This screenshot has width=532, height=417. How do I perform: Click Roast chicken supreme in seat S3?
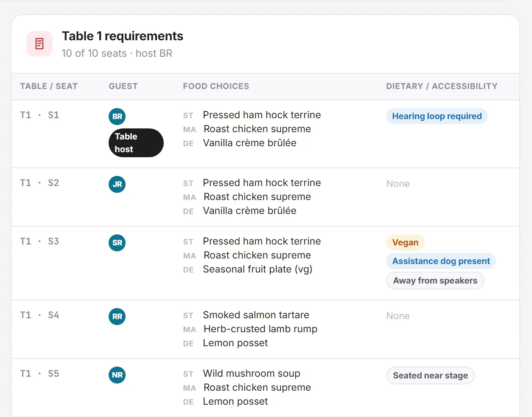(x=257, y=255)
